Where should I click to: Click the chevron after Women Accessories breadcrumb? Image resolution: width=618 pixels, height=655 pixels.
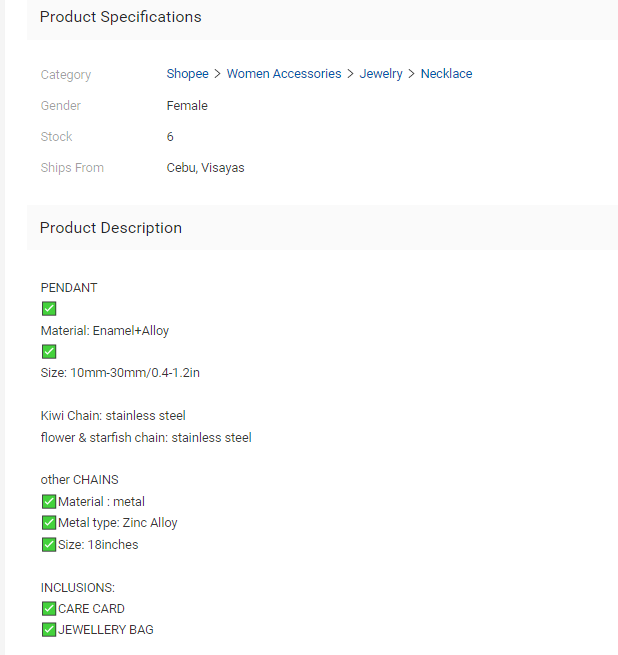point(351,74)
